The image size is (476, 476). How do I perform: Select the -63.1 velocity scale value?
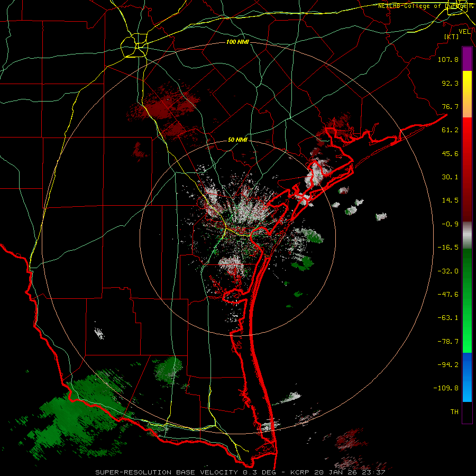pyautogui.click(x=448, y=318)
